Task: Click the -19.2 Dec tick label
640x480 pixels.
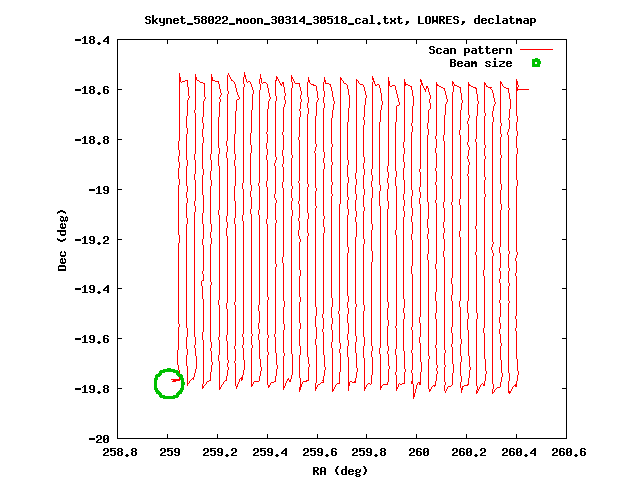Action: (x=92, y=240)
